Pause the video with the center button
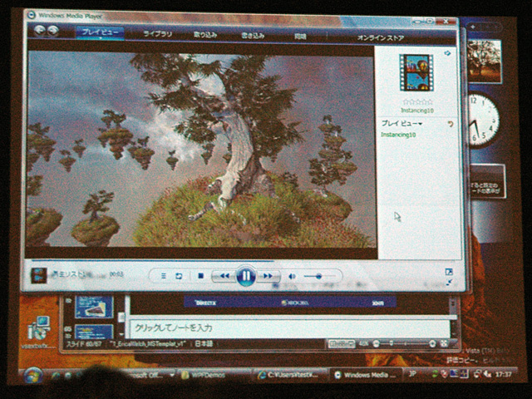 245,275
